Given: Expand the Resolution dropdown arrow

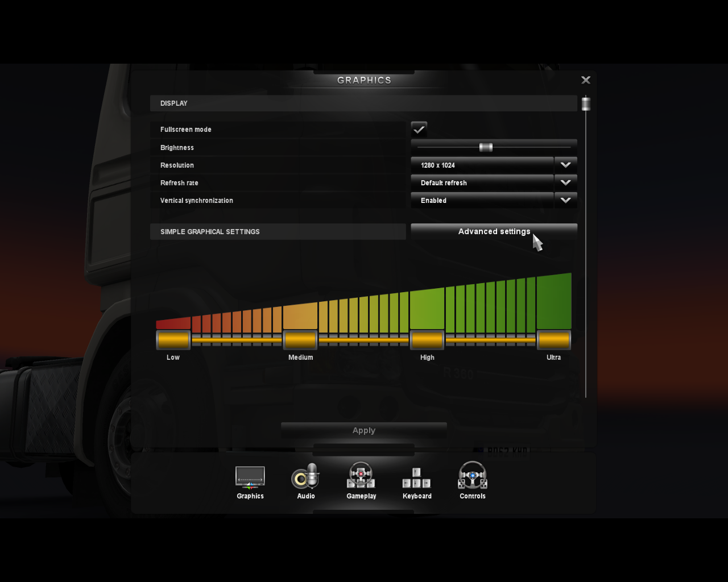Looking at the screenshot, I should (565, 165).
